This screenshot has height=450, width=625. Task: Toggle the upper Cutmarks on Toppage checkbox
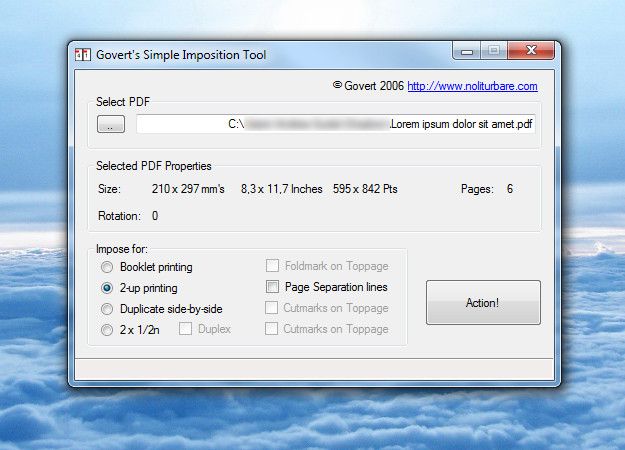click(271, 308)
